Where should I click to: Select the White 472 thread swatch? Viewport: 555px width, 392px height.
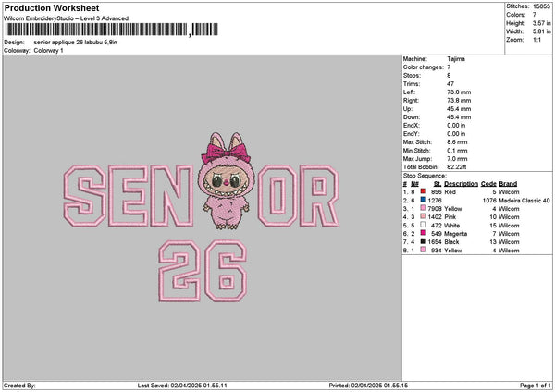(x=423, y=225)
